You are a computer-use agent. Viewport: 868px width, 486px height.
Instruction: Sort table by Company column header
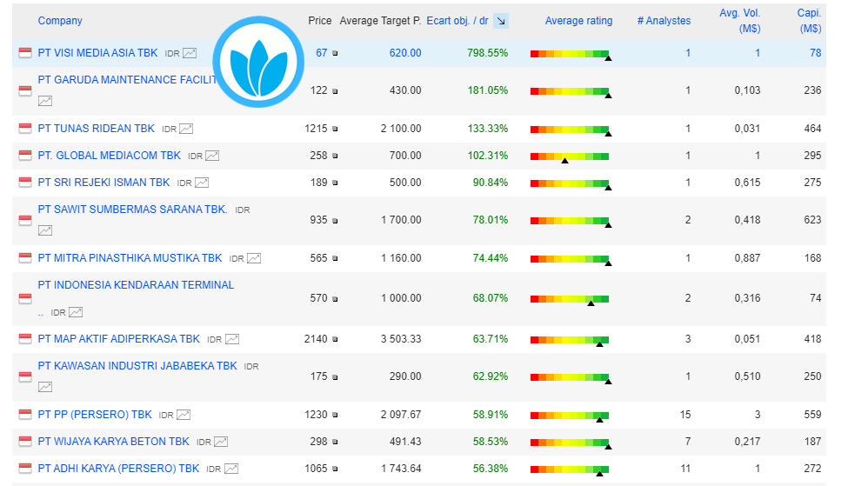point(60,21)
